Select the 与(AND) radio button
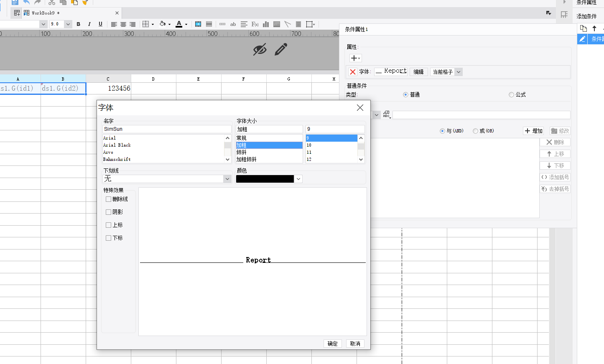This screenshot has width=604, height=364. 442,131
